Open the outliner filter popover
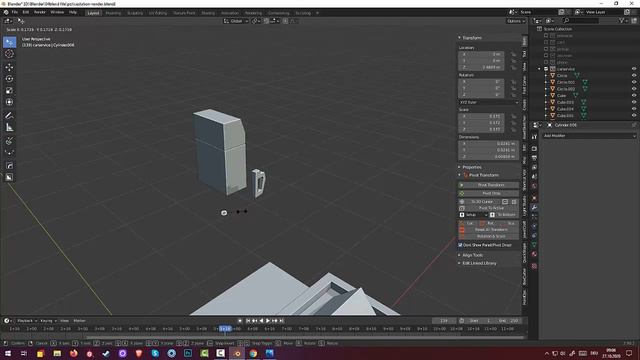Viewport: 640px width, 360px height. pos(623,20)
